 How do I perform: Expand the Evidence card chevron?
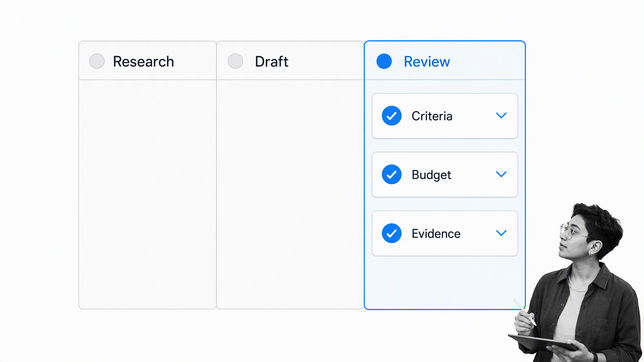click(x=501, y=233)
